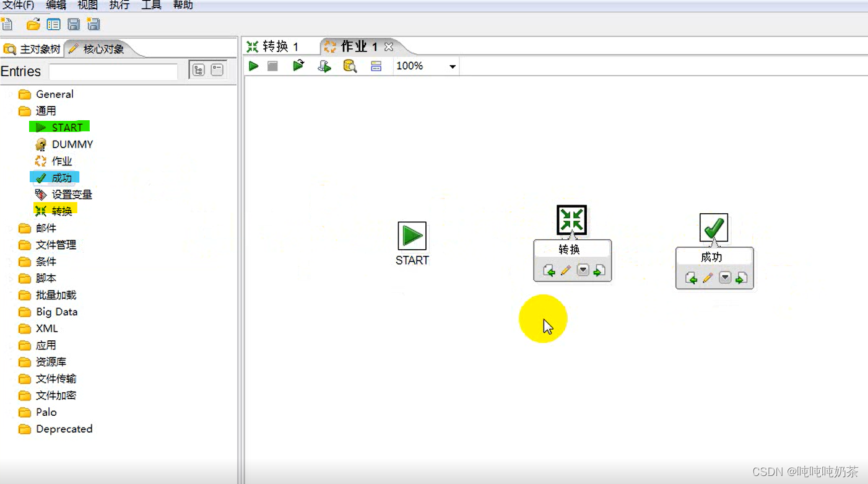This screenshot has height=484, width=868.
Task: Click input hop connector on 成功 popup
Action: pyautogui.click(x=691, y=278)
